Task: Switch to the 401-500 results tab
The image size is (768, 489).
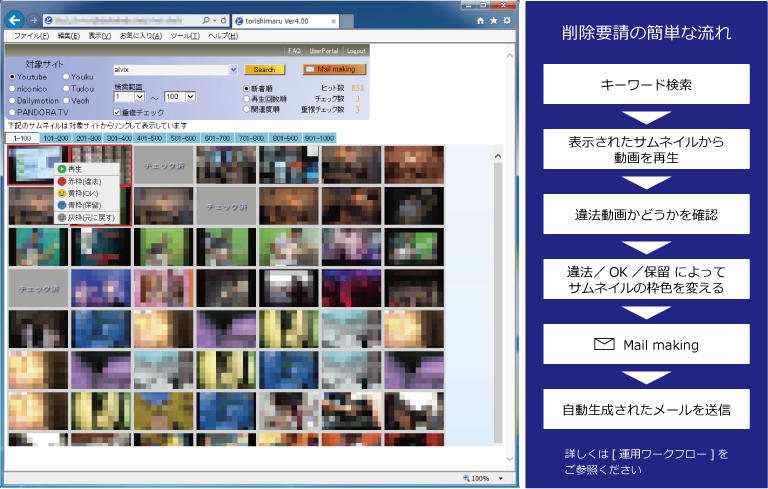Action: click(150, 138)
